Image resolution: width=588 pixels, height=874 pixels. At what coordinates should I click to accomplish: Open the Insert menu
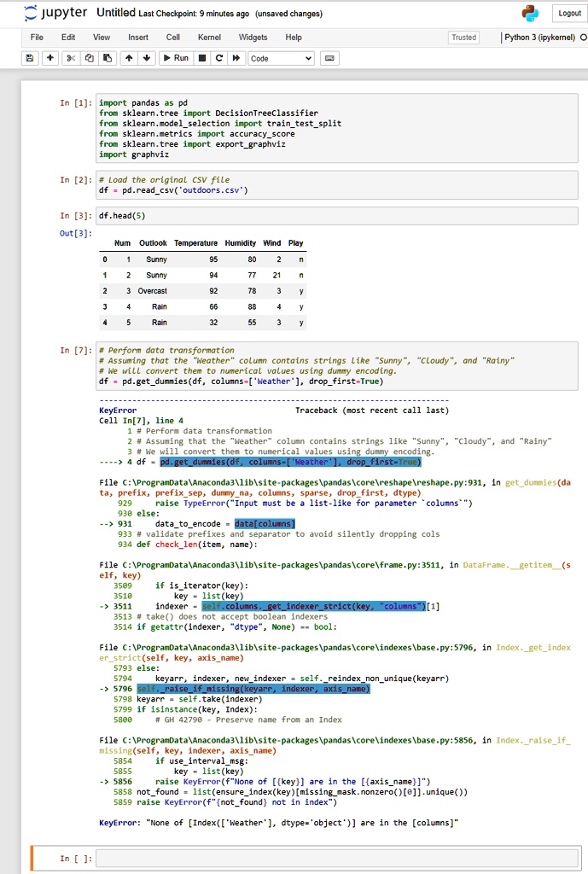coord(138,38)
